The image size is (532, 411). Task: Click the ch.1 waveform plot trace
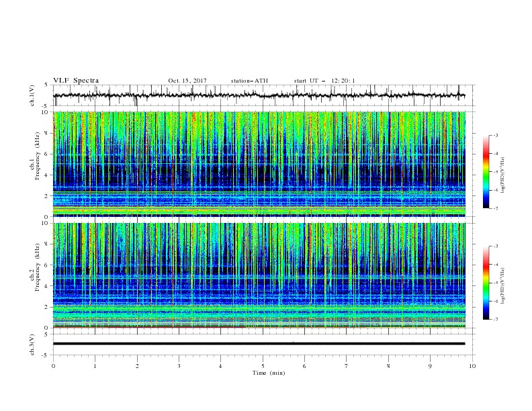[x=259, y=95]
